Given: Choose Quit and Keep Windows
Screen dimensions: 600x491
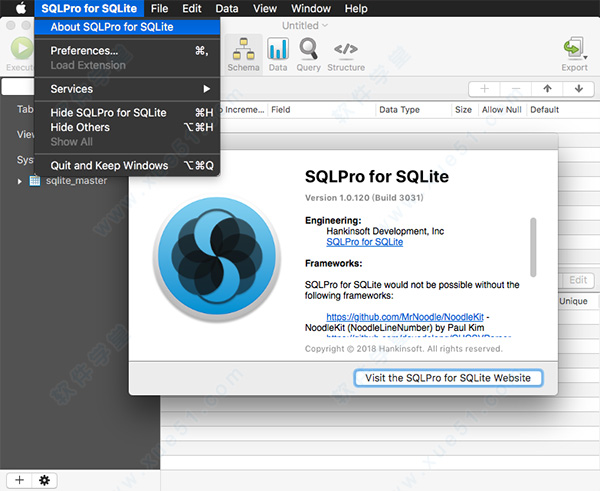Looking at the screenshot, I should pyautogui.click(x=127, y=165).
